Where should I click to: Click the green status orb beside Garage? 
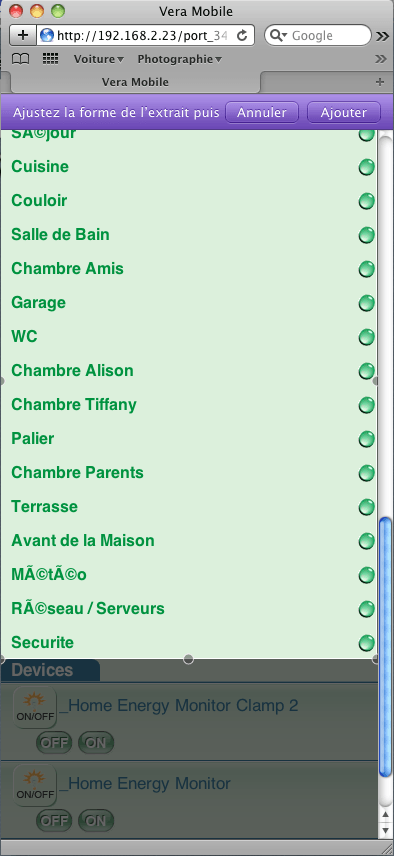367,303
